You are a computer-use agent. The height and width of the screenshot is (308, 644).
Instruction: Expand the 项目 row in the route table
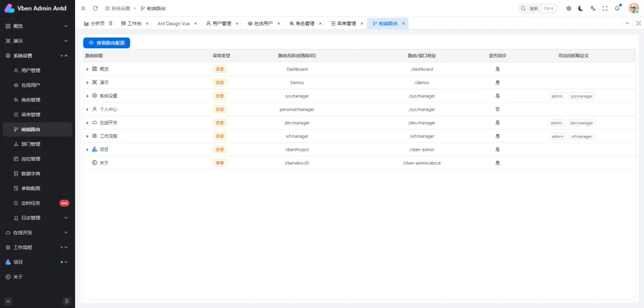coord(88,150)
